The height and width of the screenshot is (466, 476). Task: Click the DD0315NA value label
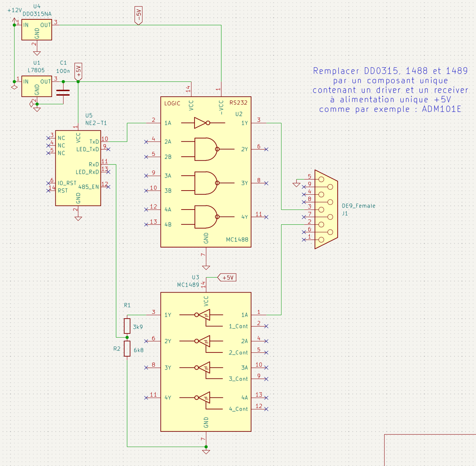tap(37, 14)
